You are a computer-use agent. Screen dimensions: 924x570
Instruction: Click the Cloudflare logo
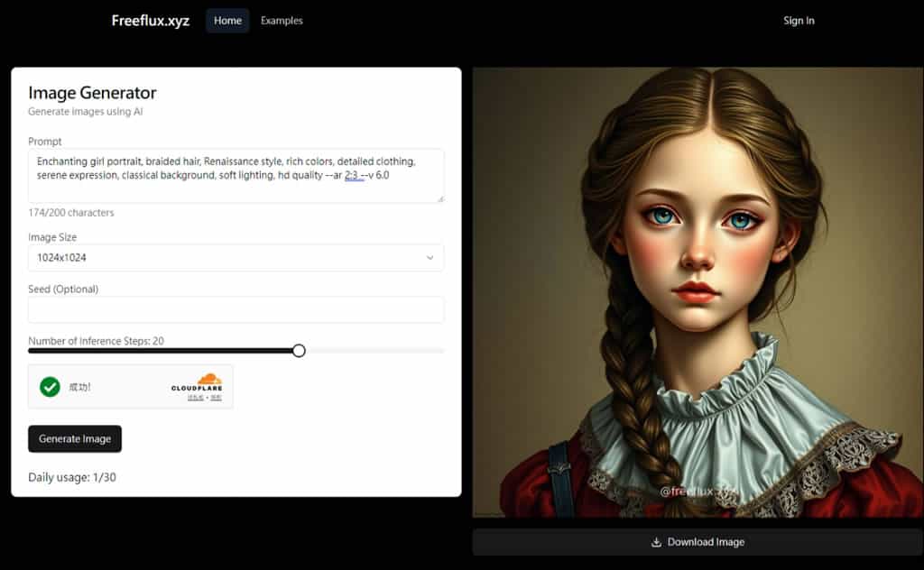[197, 382]
